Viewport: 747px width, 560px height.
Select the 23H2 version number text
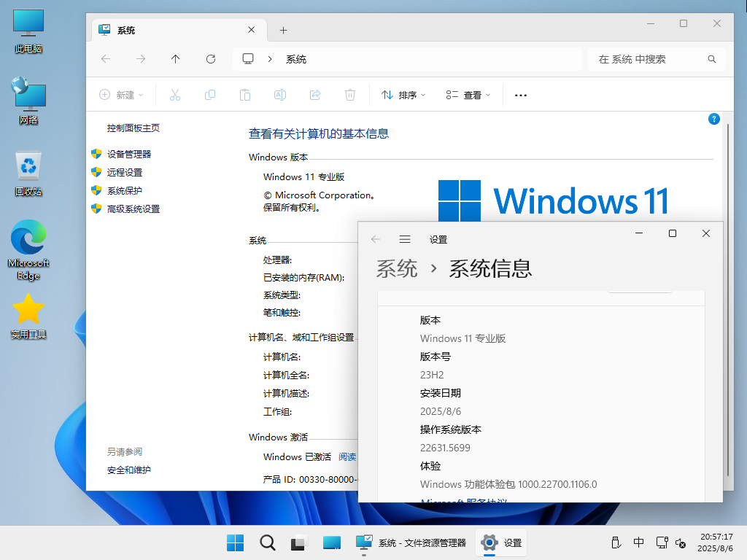click(432, 375)
